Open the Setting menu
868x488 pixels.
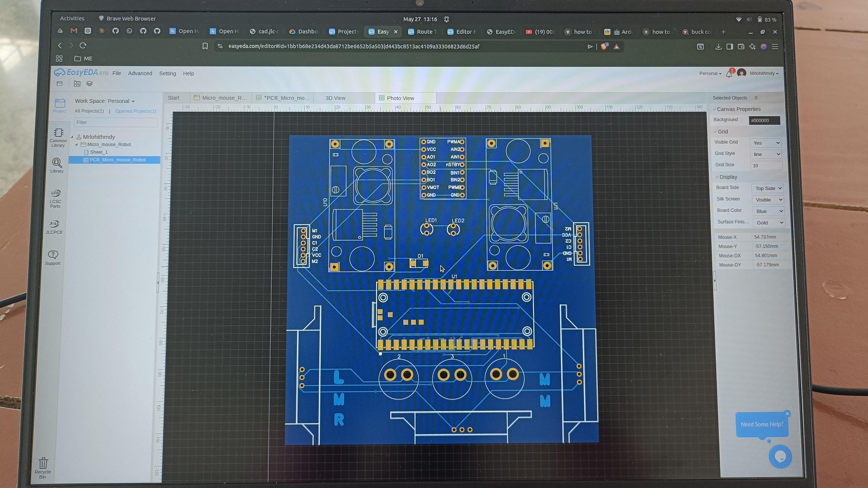coord(167,73)
